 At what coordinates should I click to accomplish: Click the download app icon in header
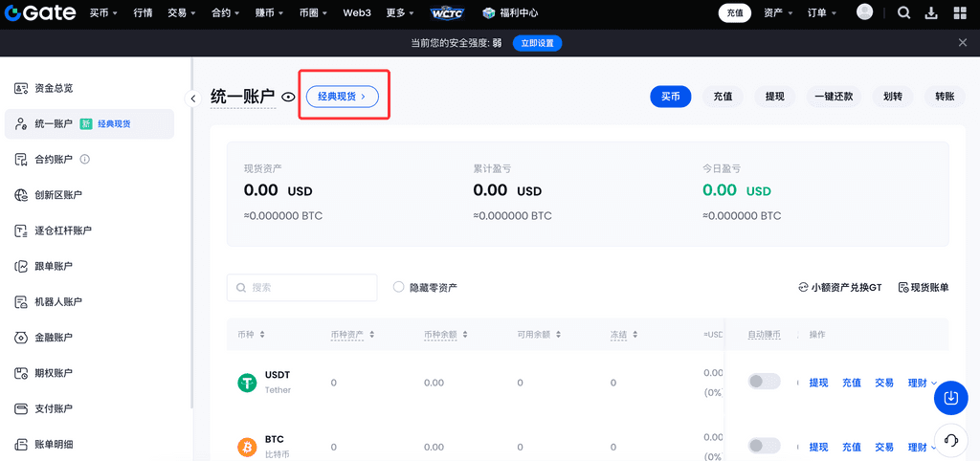click(x=931, y=13)
